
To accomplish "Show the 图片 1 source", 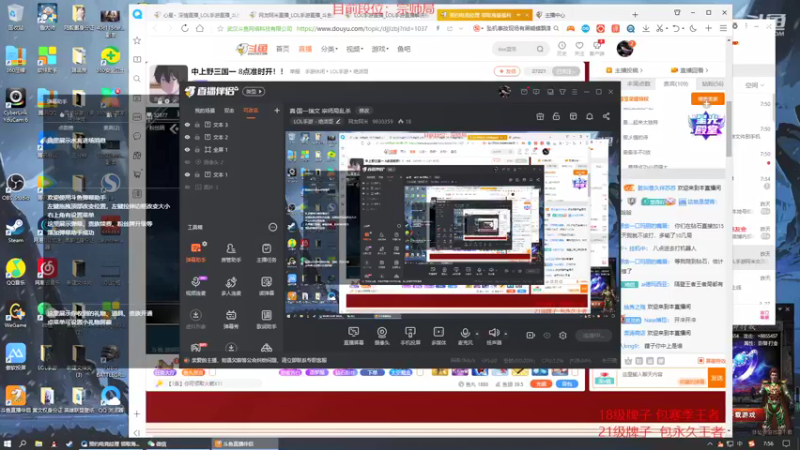I will 187,187.
